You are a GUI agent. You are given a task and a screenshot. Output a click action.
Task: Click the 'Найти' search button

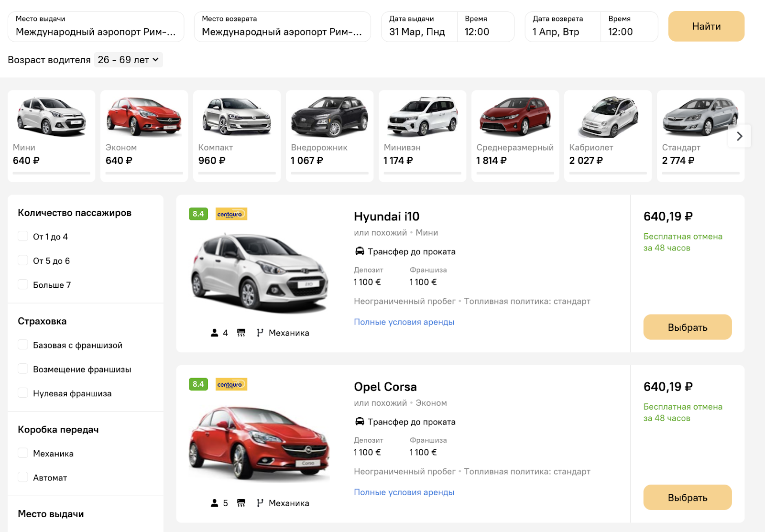706,26
